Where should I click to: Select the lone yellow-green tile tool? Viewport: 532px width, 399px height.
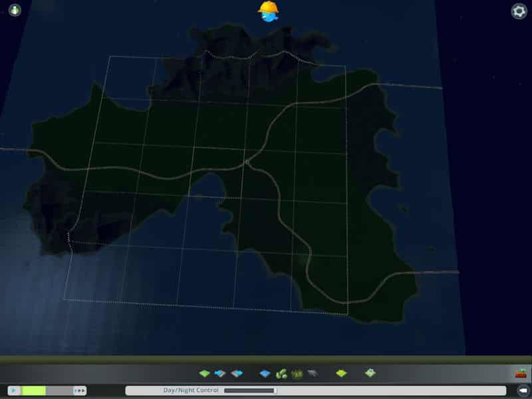click(341, 374)
